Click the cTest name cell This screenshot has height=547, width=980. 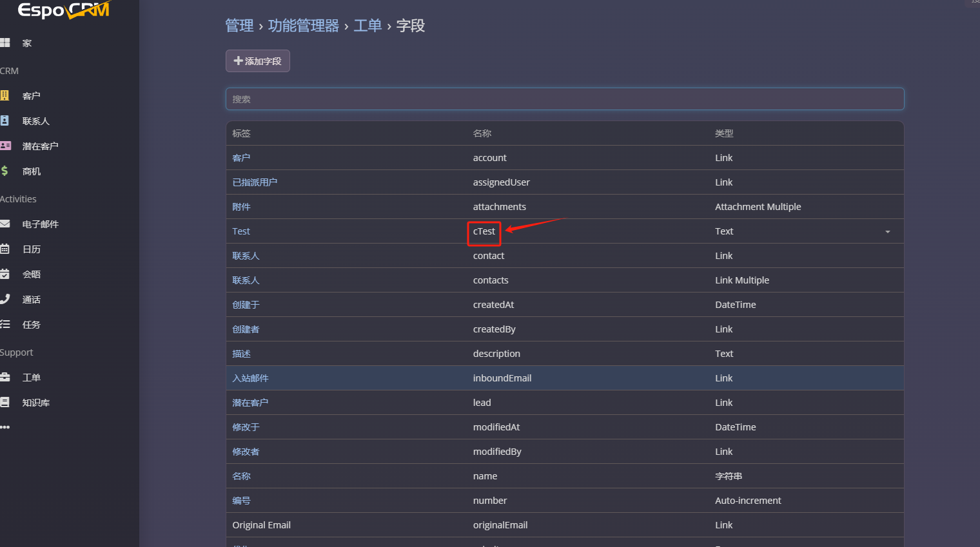[484, 231]
